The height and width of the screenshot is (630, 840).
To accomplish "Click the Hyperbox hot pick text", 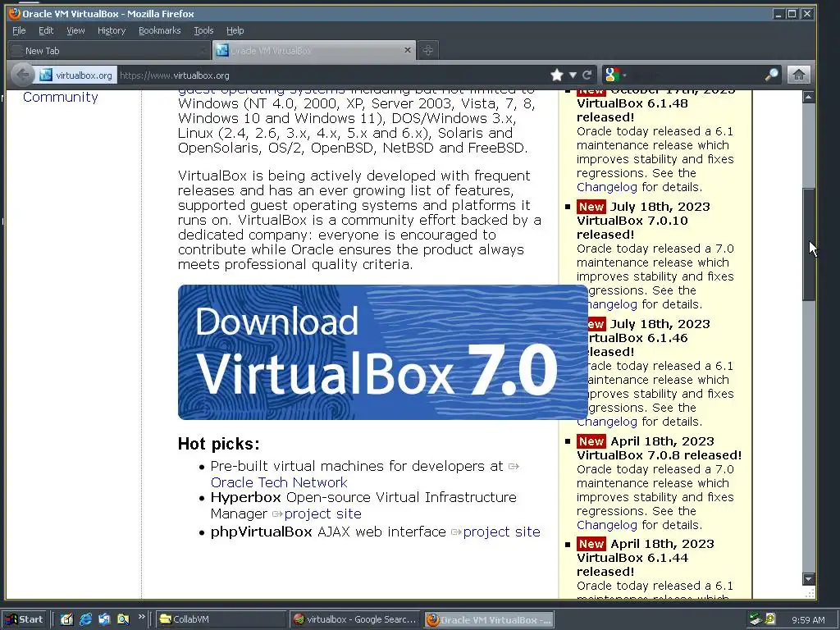I will point(245,497).
